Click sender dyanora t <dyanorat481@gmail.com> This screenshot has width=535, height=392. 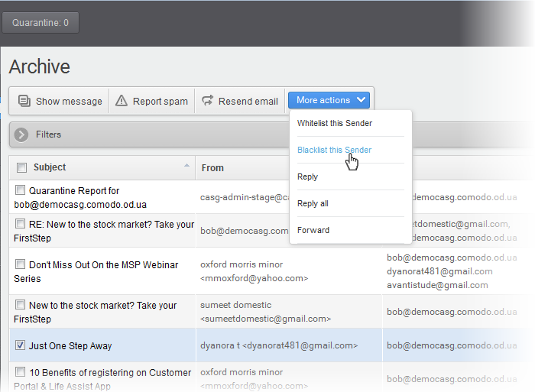(x=279, y=345)
